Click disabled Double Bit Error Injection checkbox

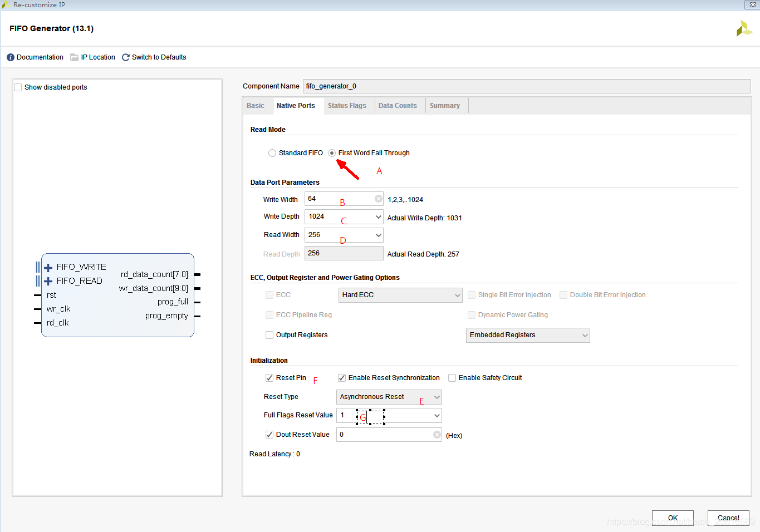563,295
